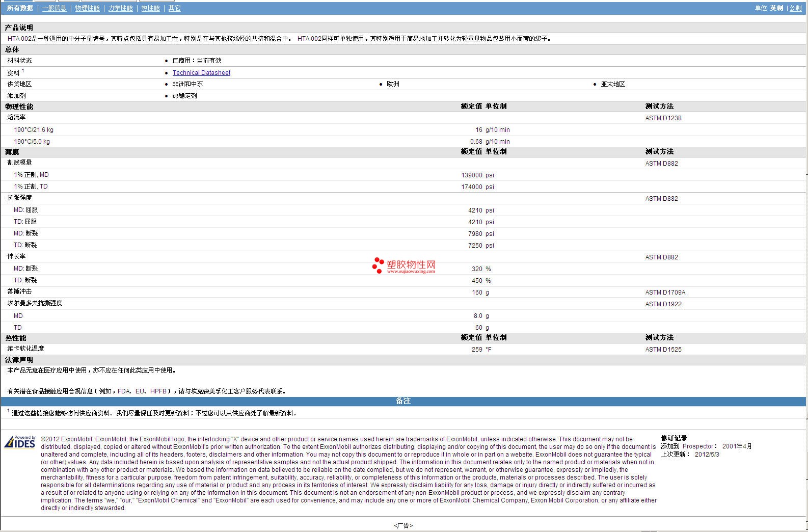Select the 190°C/21.6 kg condition row
The width and height of the screenshot is (808, 532).
[x=34, y=130]
